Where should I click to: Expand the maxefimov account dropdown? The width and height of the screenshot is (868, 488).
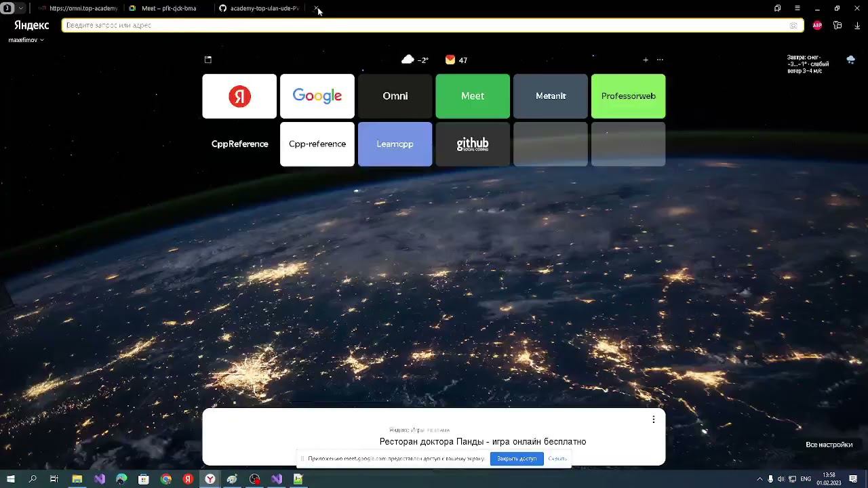coord(26,40)
